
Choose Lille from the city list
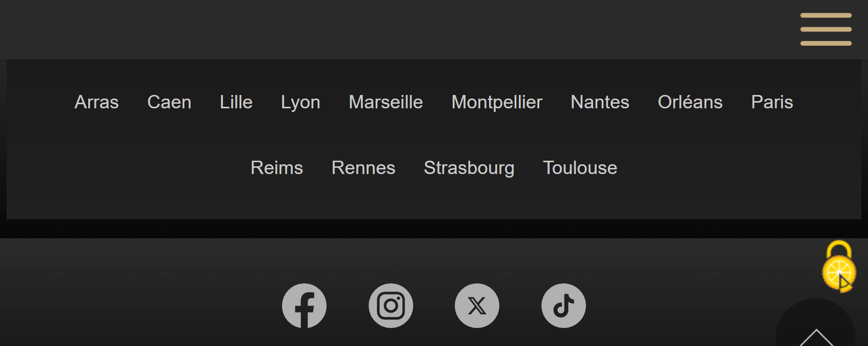[x=236, y=102]
